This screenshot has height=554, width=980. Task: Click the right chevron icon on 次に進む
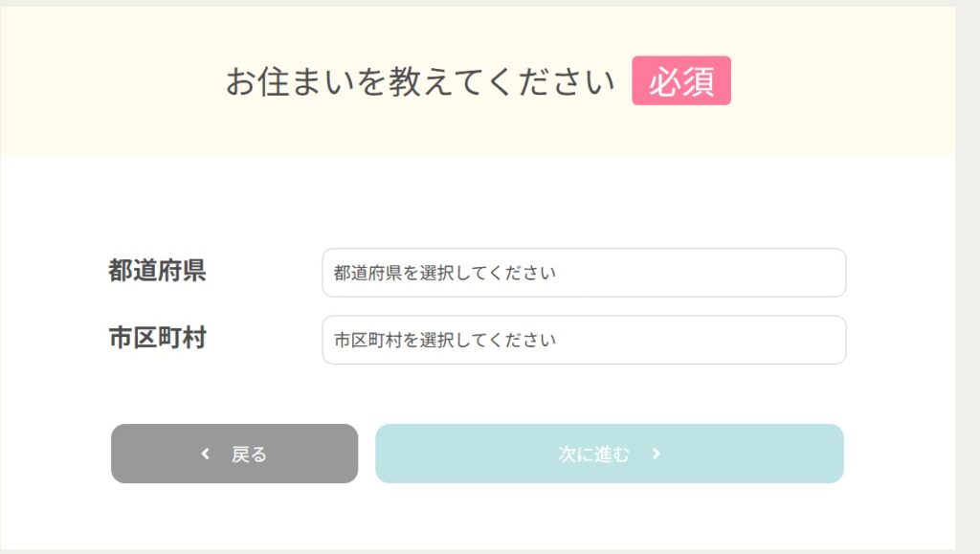coord(656,454)
